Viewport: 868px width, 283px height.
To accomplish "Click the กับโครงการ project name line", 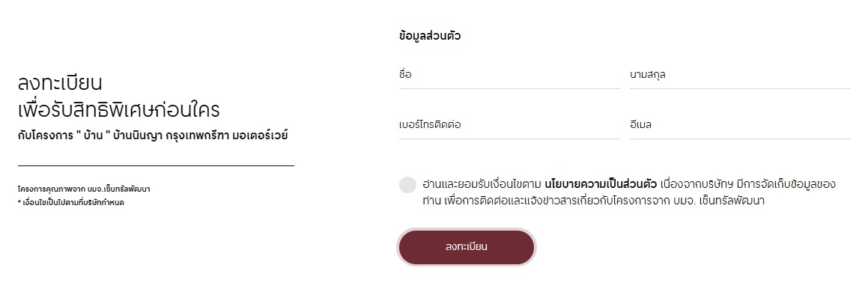I will 153,136.
